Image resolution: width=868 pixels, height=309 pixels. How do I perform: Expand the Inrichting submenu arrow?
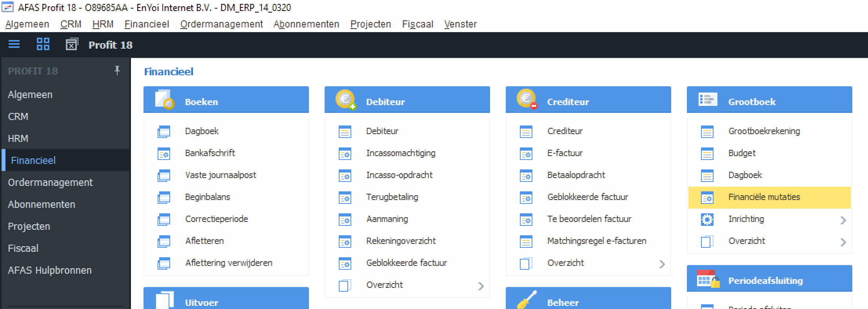click(x=843, y=220)
